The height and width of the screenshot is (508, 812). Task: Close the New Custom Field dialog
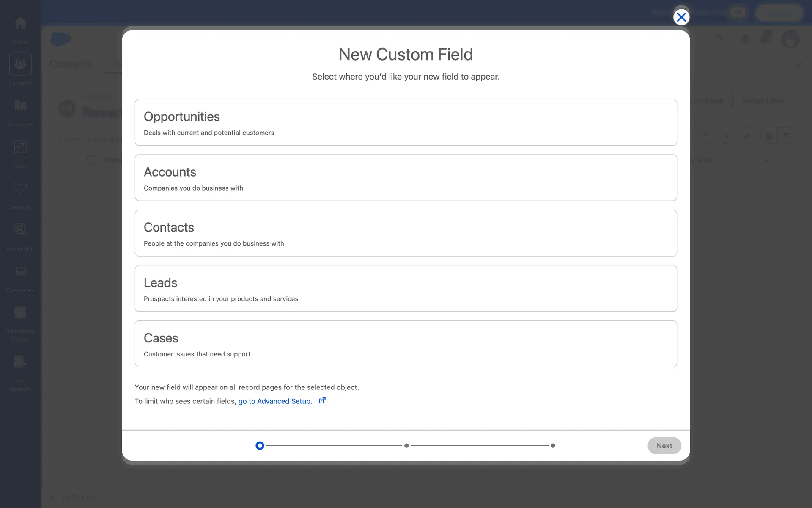pyautogui.click(x=681, y=17)
